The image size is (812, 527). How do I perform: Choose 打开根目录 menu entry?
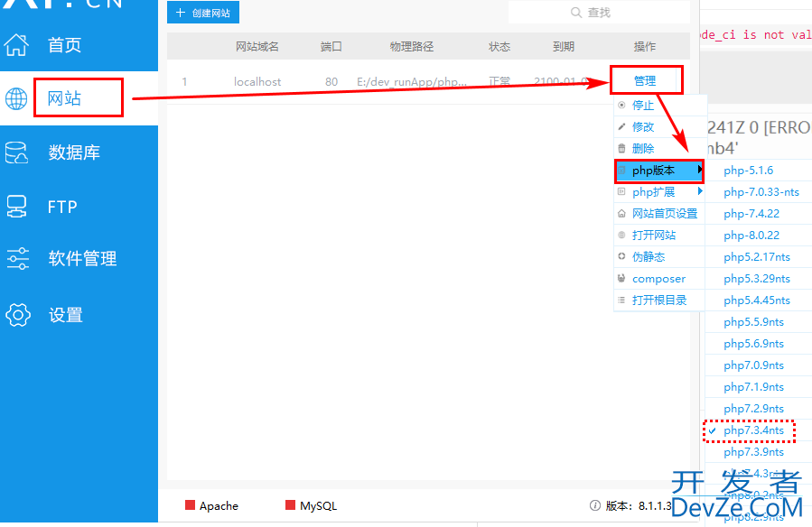click(659, 300)
